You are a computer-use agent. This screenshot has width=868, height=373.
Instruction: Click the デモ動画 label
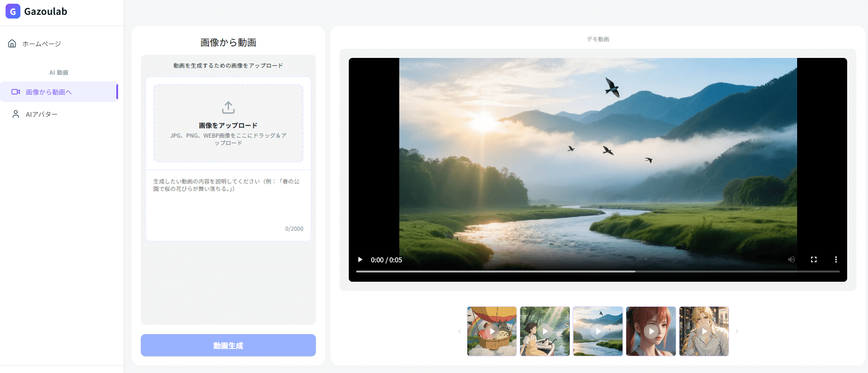click(598, 39)
